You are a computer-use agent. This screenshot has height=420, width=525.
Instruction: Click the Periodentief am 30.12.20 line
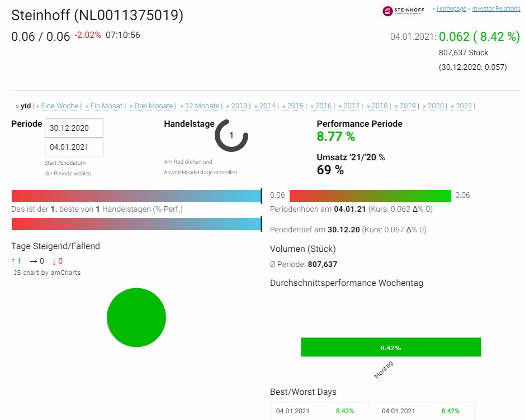[348, 230]
